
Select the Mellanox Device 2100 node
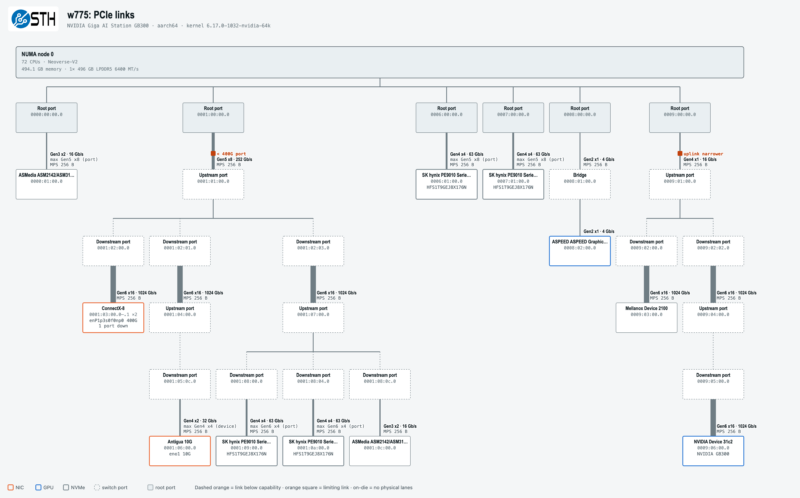pos(646,317)
